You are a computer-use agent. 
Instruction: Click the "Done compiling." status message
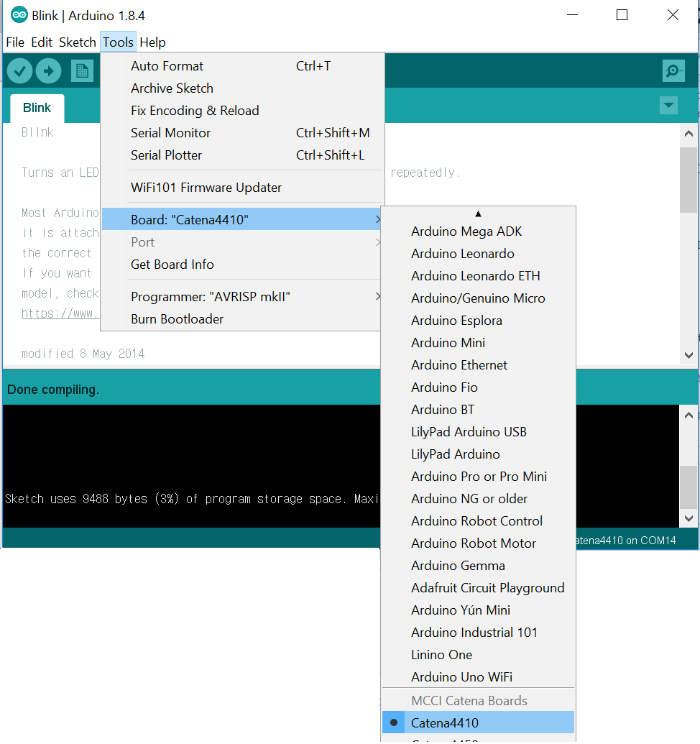coord(53,390)
